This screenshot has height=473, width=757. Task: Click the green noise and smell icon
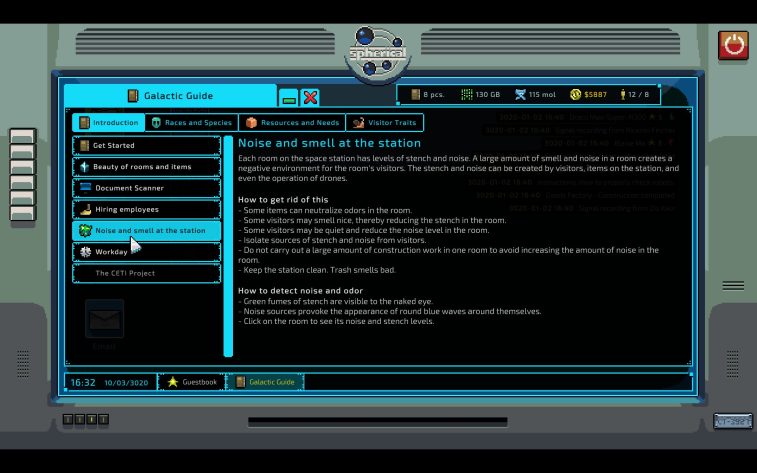tap(85, 230)
